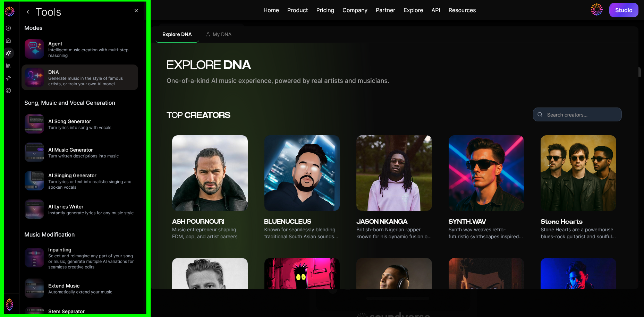Select the Inpainting tool icon

(x=34, y=258)
